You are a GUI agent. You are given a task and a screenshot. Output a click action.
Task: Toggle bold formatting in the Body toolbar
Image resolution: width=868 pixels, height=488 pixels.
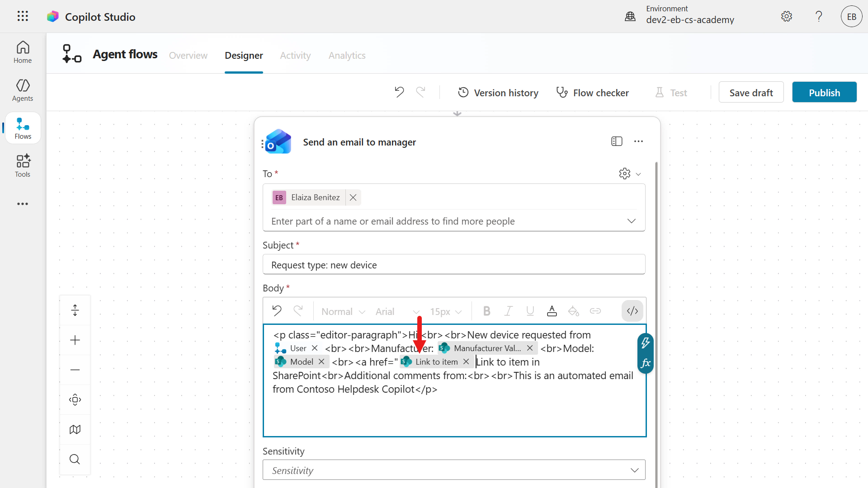tap(486, 311)
